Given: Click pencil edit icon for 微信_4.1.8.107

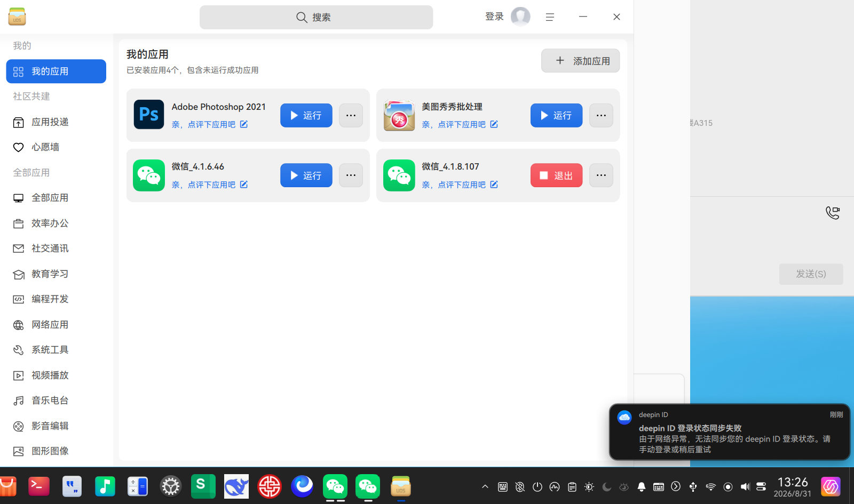Looking at the screenshot, I should tap(494, 185).
